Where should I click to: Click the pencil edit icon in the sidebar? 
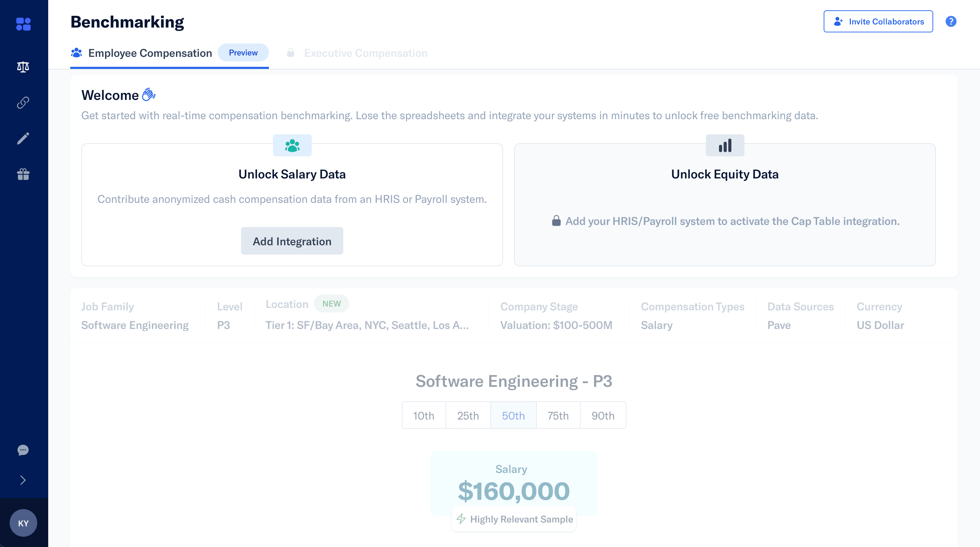point(23,138)
